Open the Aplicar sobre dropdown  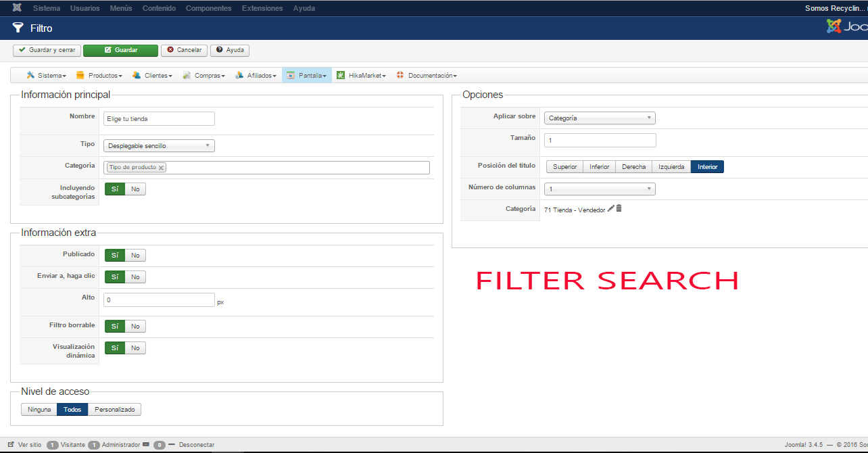pos(600,118)
